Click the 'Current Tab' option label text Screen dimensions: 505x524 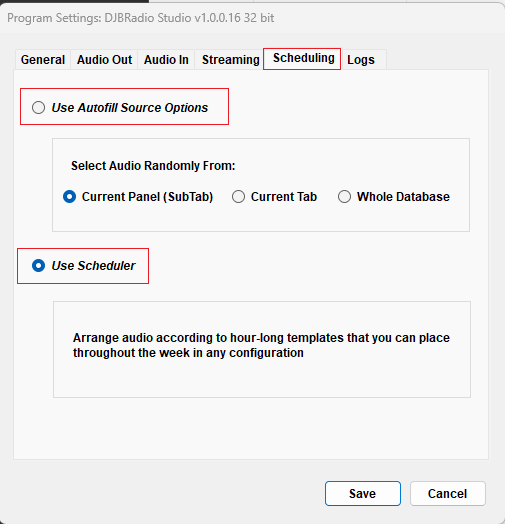(284, 196)
